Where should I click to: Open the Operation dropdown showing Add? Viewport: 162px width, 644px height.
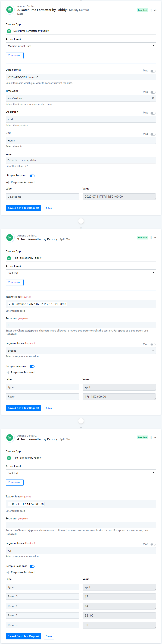81,119
